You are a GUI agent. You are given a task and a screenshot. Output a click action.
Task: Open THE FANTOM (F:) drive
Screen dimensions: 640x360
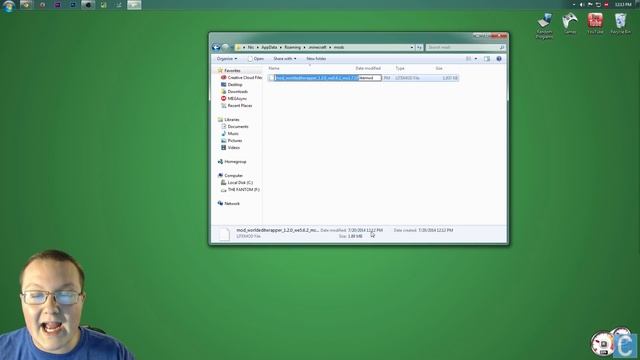coord(240,190)
